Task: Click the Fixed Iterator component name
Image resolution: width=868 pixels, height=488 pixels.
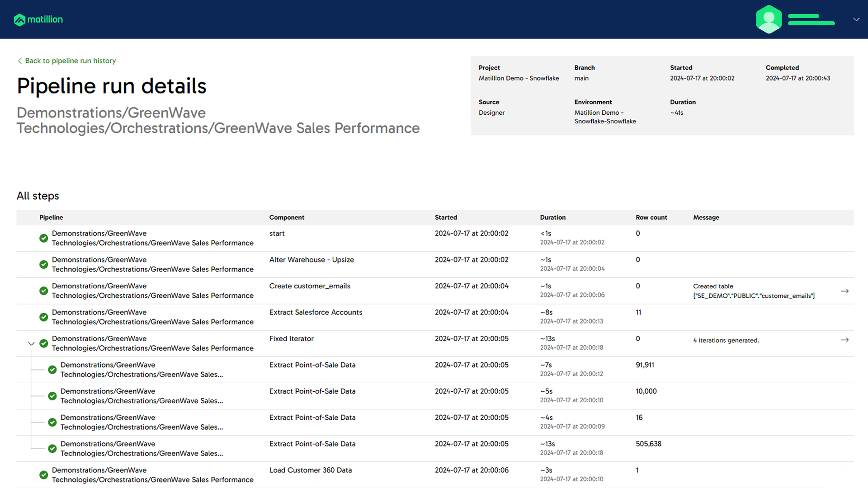Action: click(x=291, y=338)
